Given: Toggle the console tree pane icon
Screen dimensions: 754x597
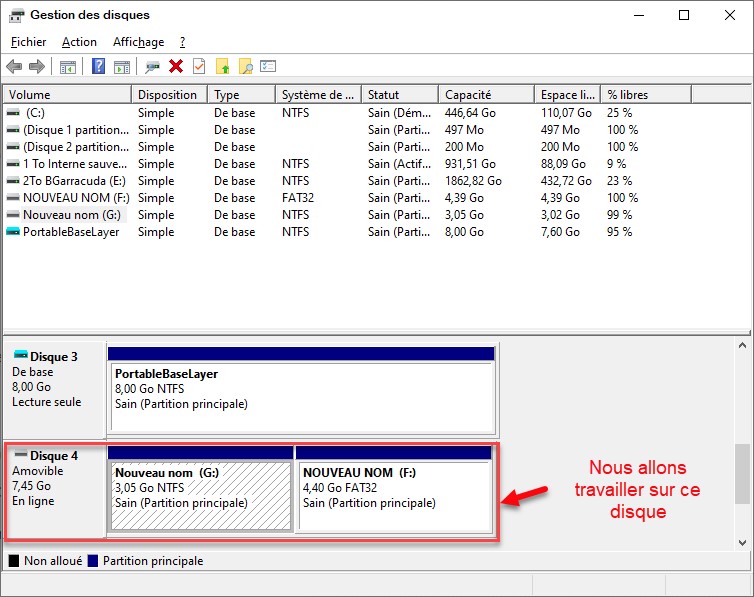Looking at the screenshot, I should (68, 66).
